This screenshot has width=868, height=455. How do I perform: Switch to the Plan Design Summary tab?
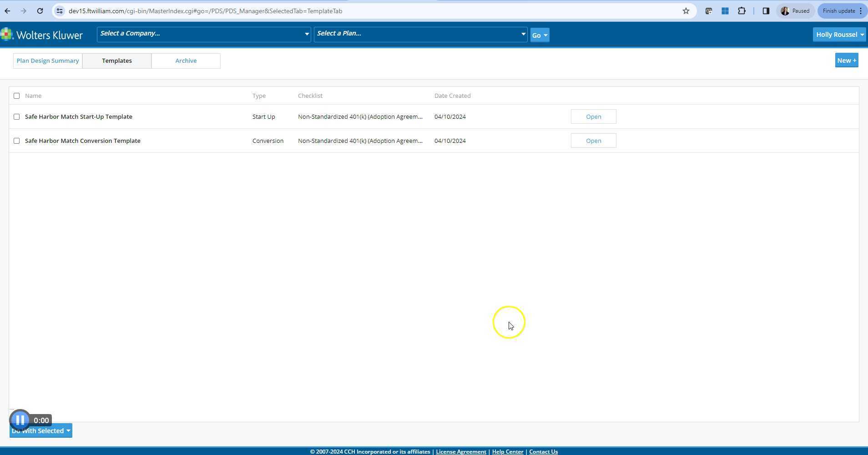47,60
